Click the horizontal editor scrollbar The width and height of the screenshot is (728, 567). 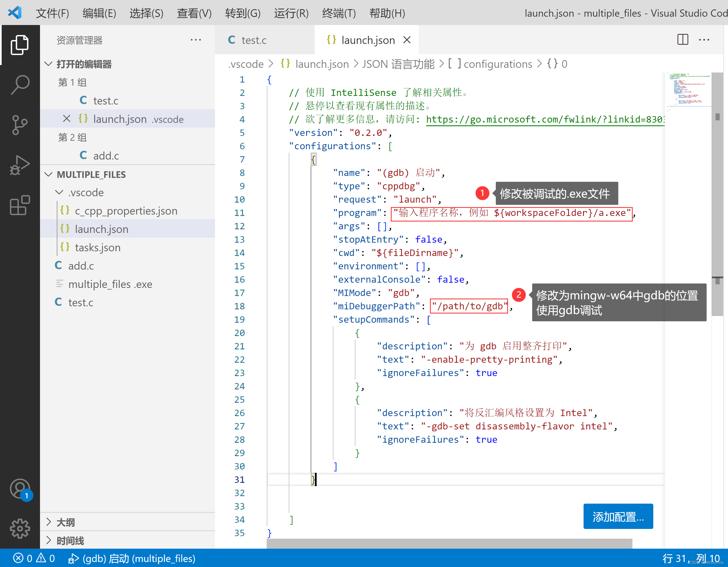449,543
